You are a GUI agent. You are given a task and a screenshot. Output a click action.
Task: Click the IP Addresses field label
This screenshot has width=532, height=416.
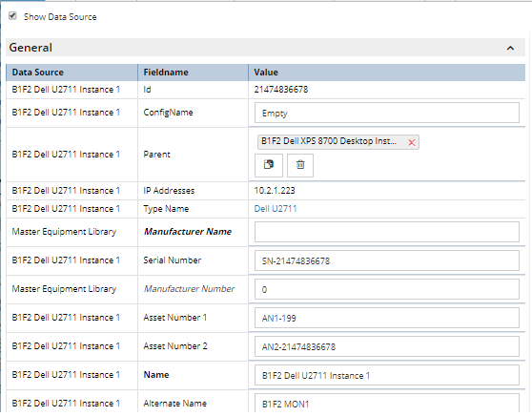coord(169,191)
